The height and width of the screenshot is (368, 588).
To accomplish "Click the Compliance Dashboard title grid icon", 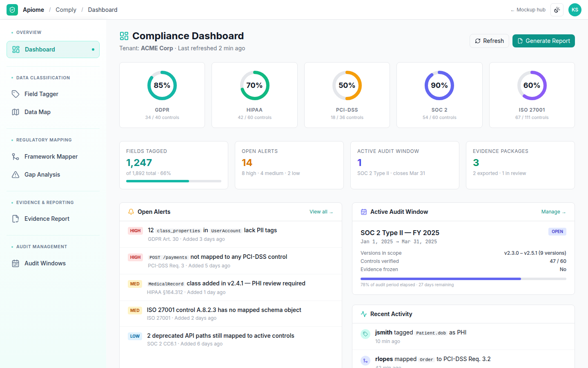I will pyautogui.click(x=124, y=36).
